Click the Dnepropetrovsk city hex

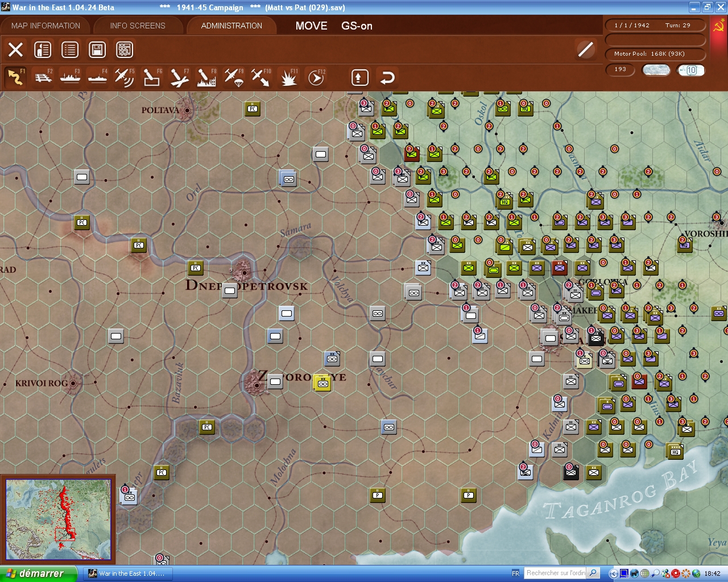pos(244,273)
